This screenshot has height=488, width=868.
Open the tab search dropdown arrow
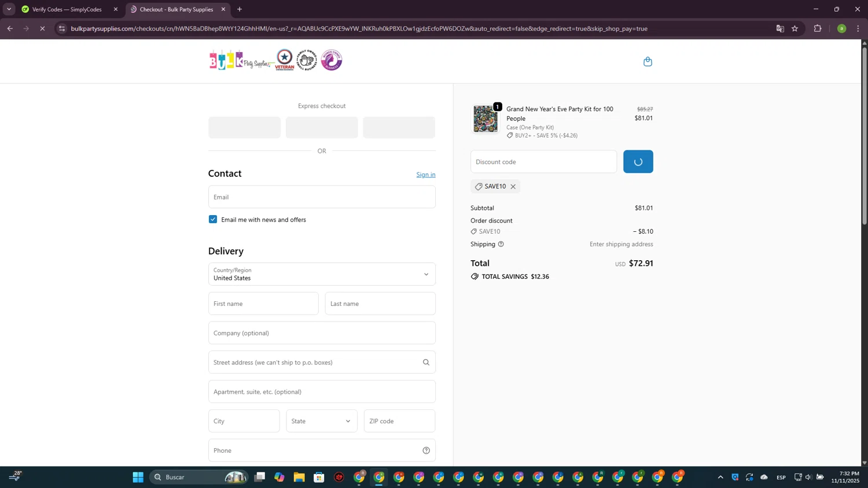click(x=9, y=9)
